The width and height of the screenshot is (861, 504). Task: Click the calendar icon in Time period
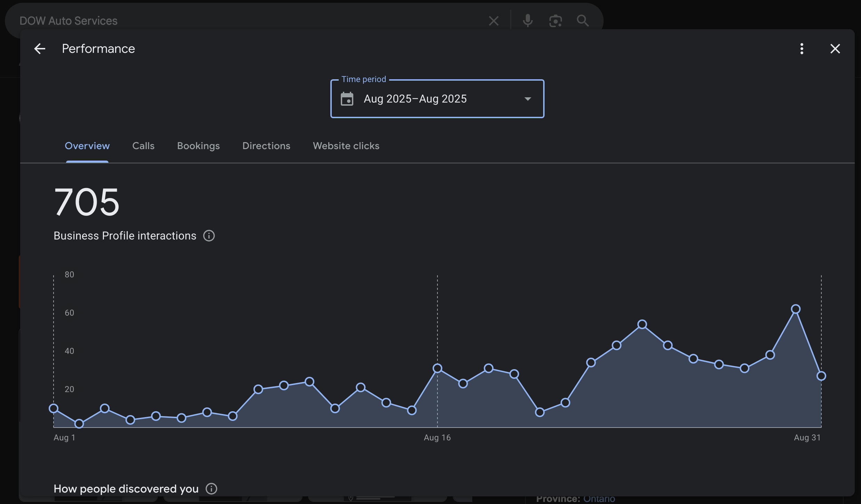(x=347, y=99)
